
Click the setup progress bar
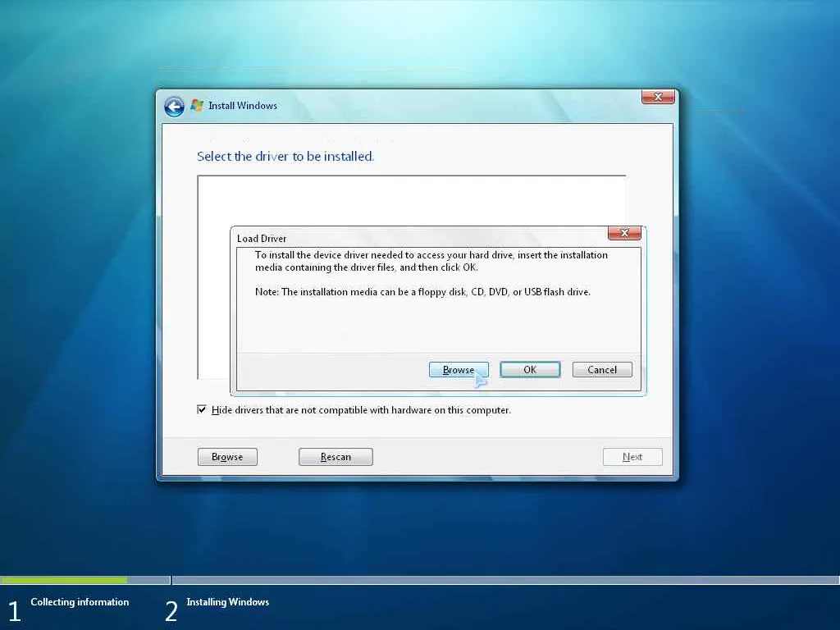(420, 580)
